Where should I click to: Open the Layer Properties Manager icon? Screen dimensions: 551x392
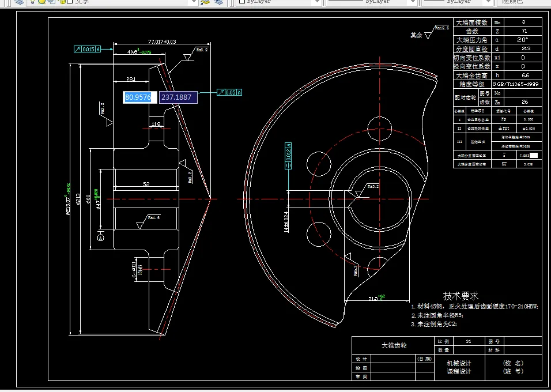(20, 2)
